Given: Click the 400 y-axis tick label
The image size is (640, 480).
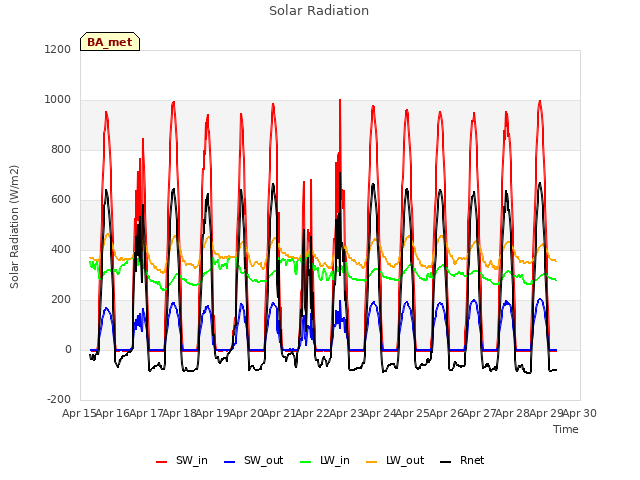Looking at the screenshot, I should (x=61, y=250).
